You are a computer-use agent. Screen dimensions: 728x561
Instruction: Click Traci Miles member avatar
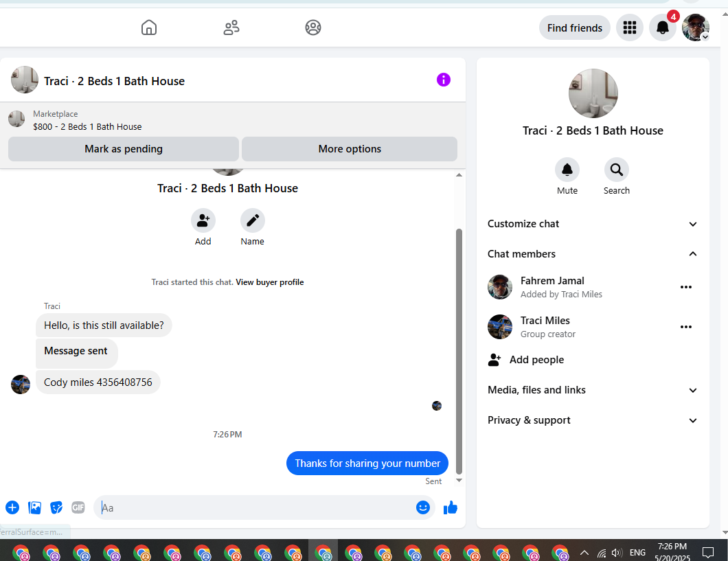500,327
